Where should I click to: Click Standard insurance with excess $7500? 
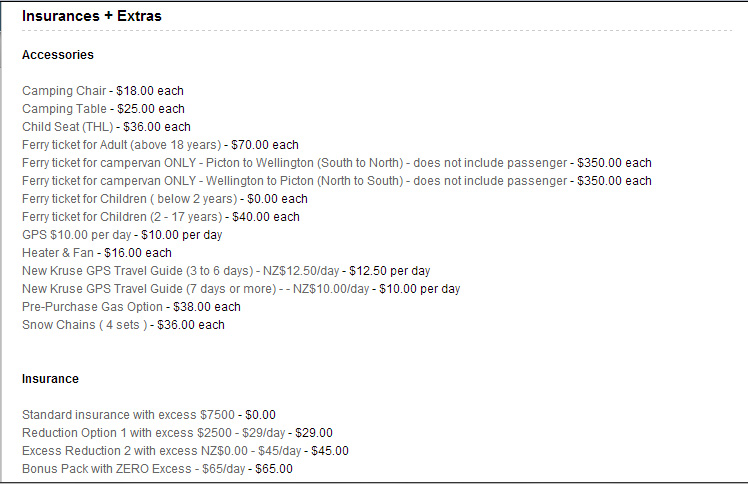click(128, 415)
